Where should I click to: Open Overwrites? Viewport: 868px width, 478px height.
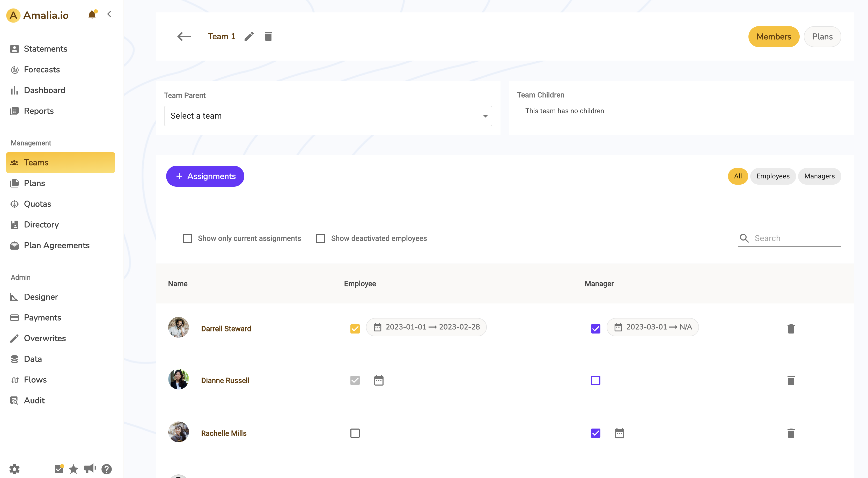(x=60, y=338)
